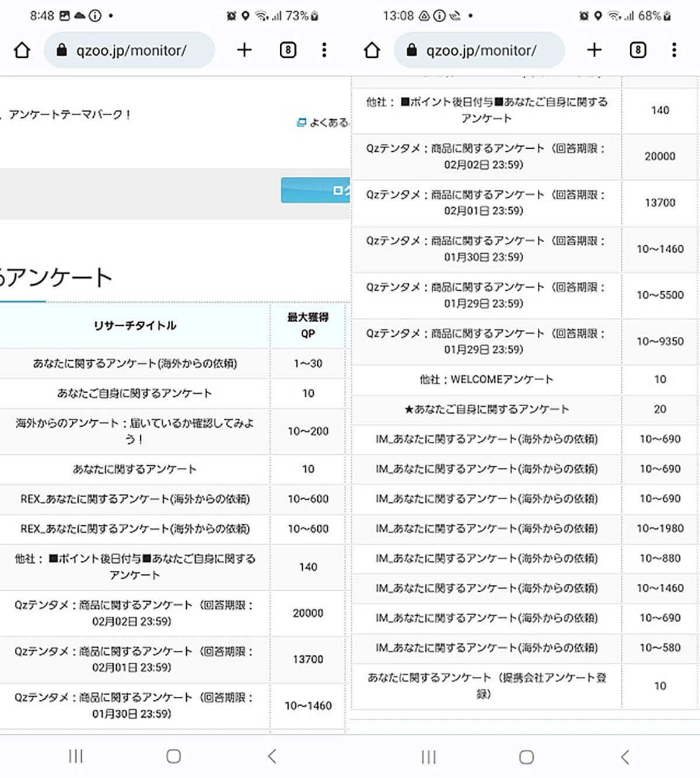Open IM_あなたに関するアンケート row worth 10〜1460
This screenshot has height=778, width=700.
pyautogui.click(x=487, y=588)
